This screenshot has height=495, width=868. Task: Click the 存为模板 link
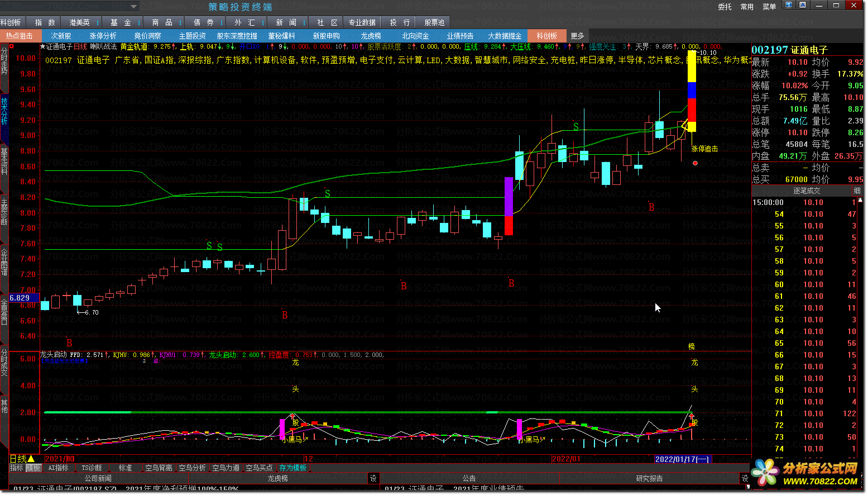click(x=293, y=468)
